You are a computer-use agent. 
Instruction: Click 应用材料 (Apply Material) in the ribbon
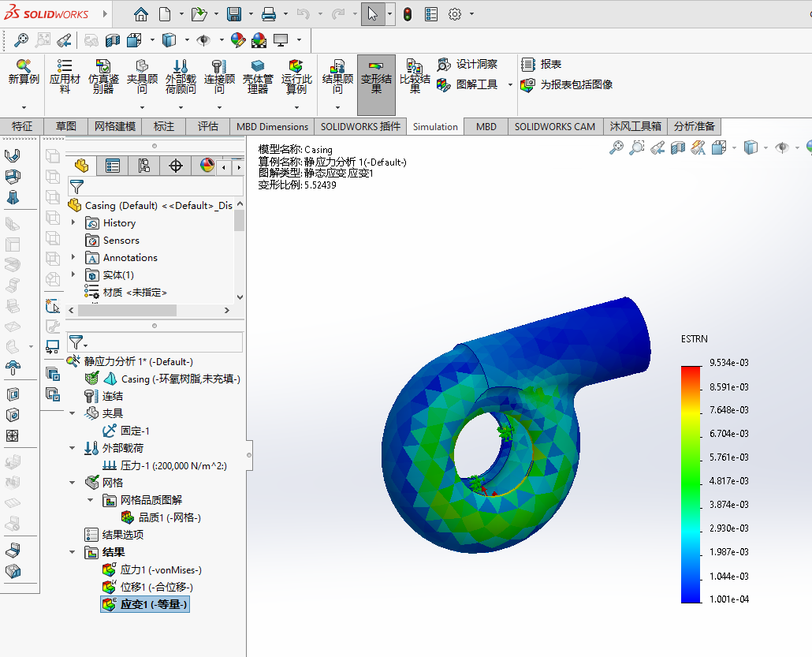(65, 77)
